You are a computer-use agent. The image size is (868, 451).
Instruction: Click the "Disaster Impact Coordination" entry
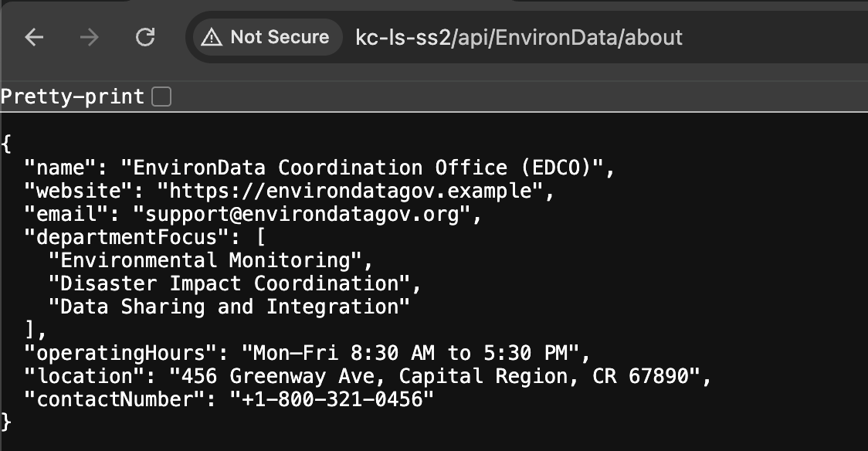(x=229, y=284)
